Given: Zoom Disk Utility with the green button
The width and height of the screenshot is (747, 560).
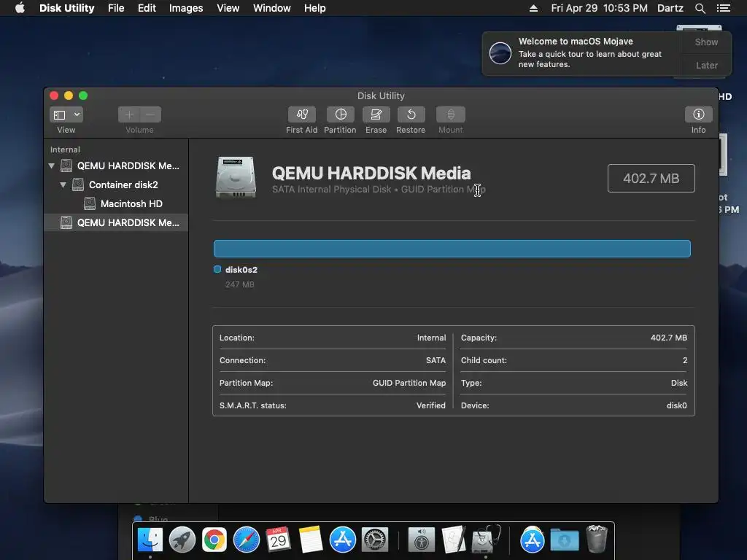Looking at the screenshot, I should [83, 96].
